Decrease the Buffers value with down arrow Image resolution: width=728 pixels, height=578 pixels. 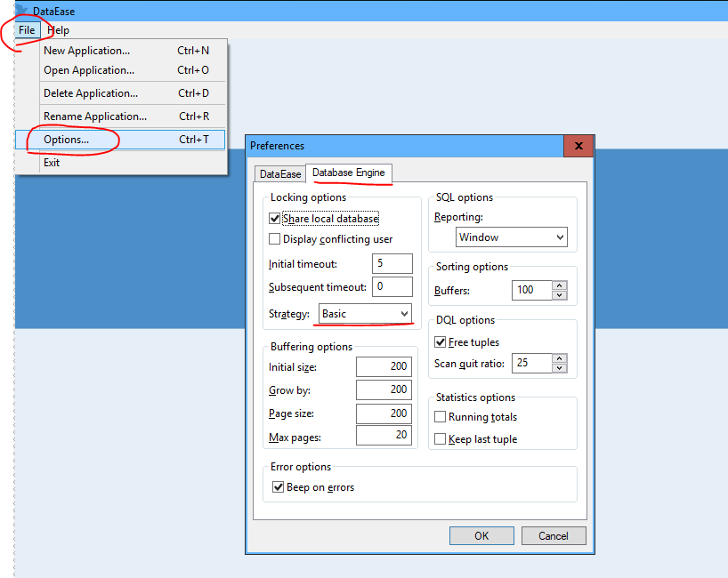click(559, 295)
